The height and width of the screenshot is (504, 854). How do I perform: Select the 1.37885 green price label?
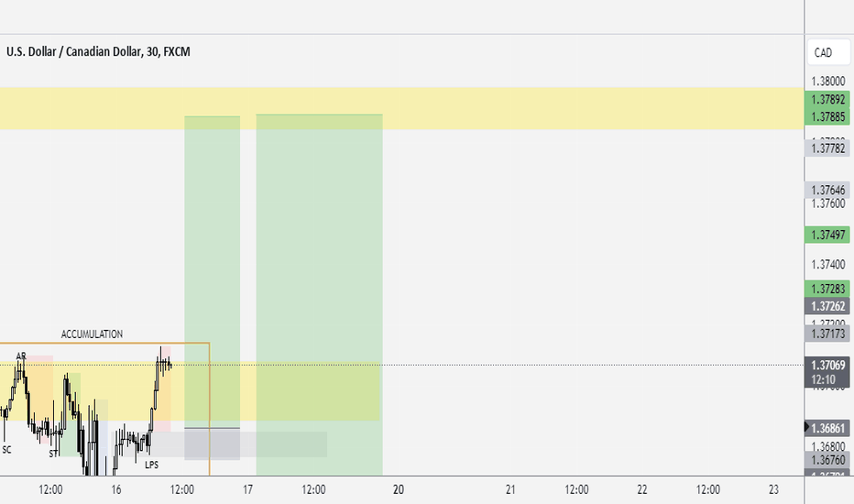tap(827, 116)
